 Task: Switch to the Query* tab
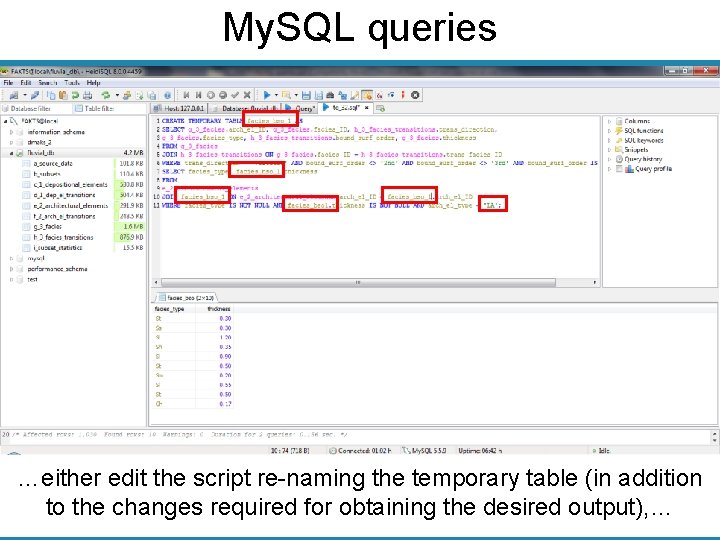click(300, 108)
